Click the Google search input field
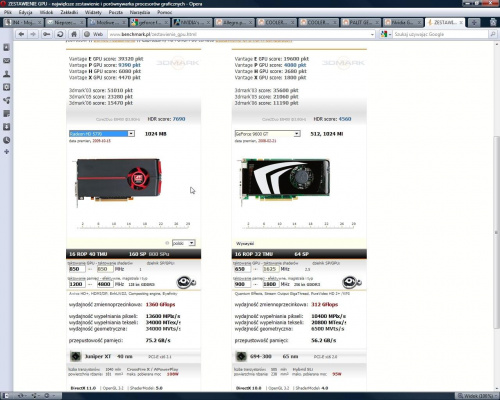Image resolution: width=500 pixels, height=400 pixels. coord(440,34)
